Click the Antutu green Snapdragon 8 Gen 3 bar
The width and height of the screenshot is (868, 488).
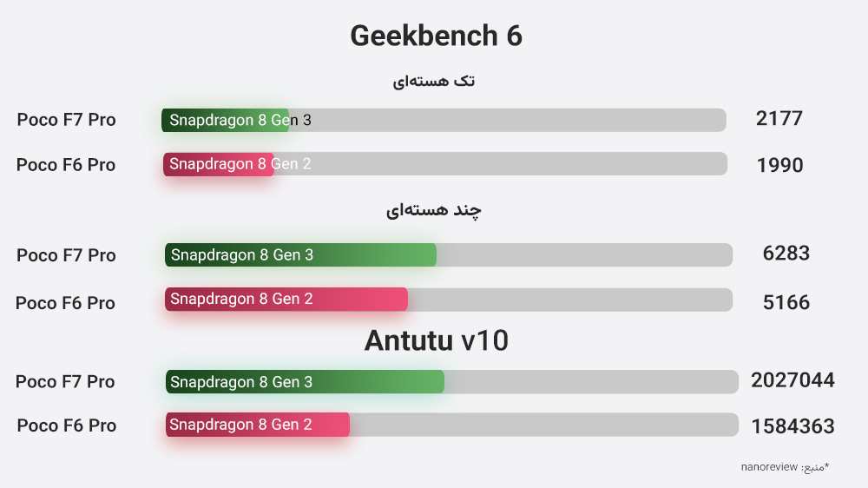(305, 382)
